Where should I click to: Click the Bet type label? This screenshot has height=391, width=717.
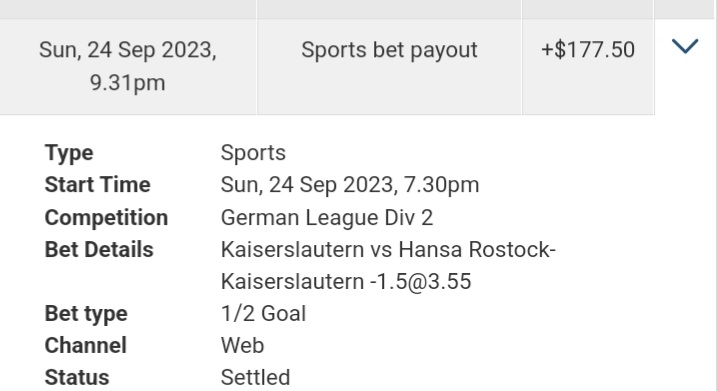click(x=86, y=314)
